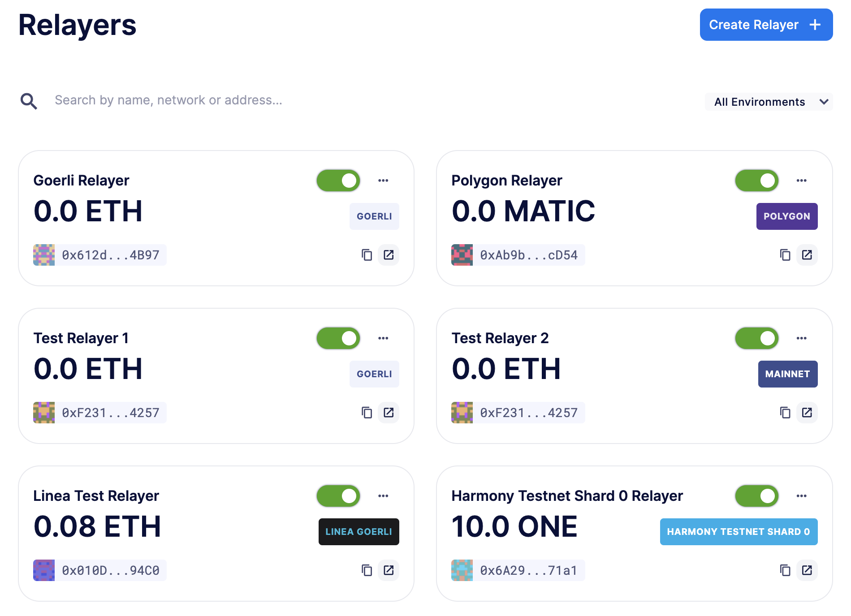Disable the Goerli Relayer toggle
This screenshot has width=851, height=616.
(338, 181)
